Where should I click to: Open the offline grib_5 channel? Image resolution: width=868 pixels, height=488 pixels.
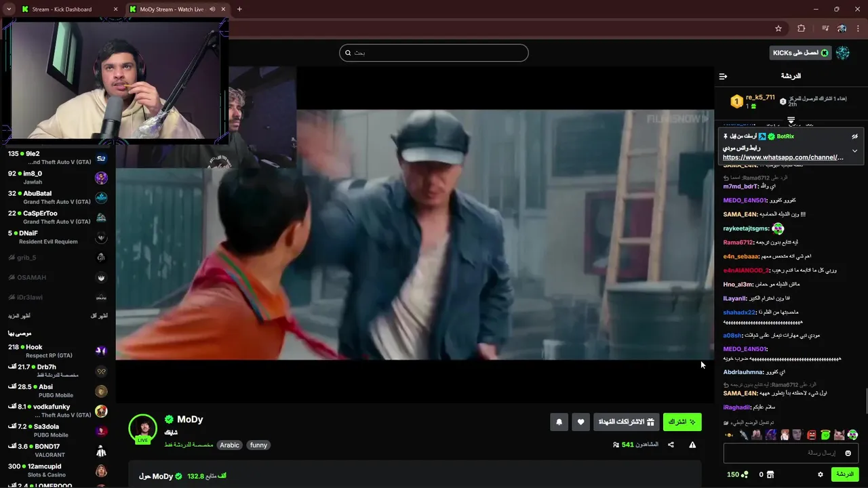click(58, 258)
